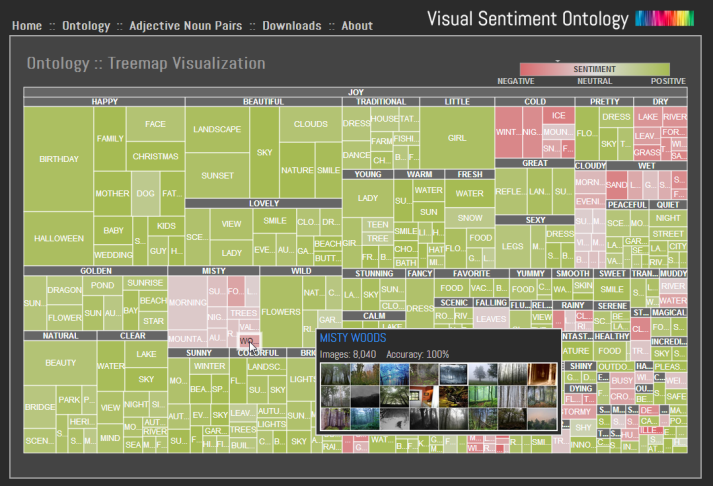Click the Visual Sentiment Ontology rainbow logo
713x486 pixels.
(x=664, y=18)
